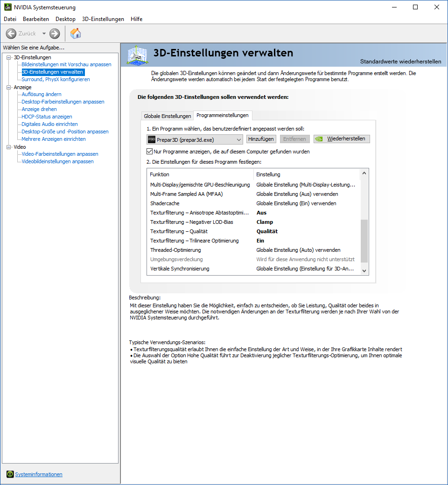448x485 pixels.
Task: Open Desktop-Farbeinstellungen anpassen
Action: (63, 102)
